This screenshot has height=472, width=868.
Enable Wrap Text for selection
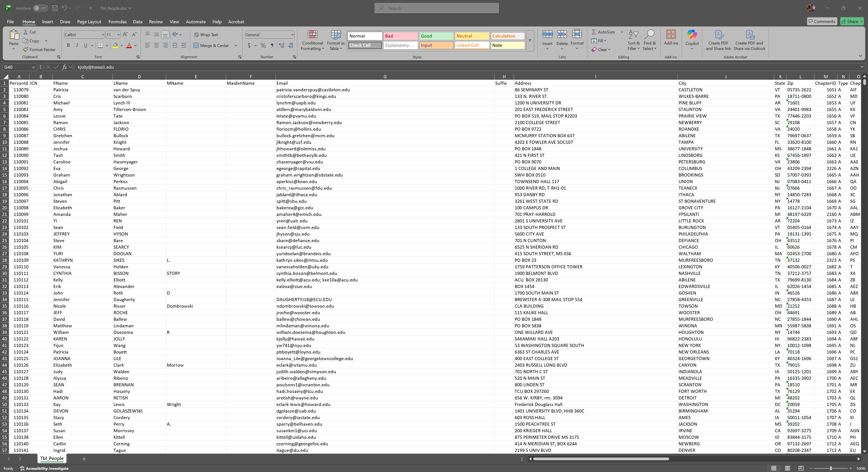point(206,34)
